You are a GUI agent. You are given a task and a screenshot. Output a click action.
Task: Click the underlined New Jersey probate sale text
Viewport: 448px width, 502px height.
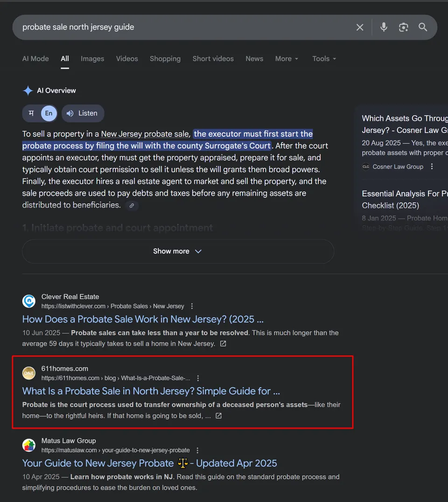point(145,134)
